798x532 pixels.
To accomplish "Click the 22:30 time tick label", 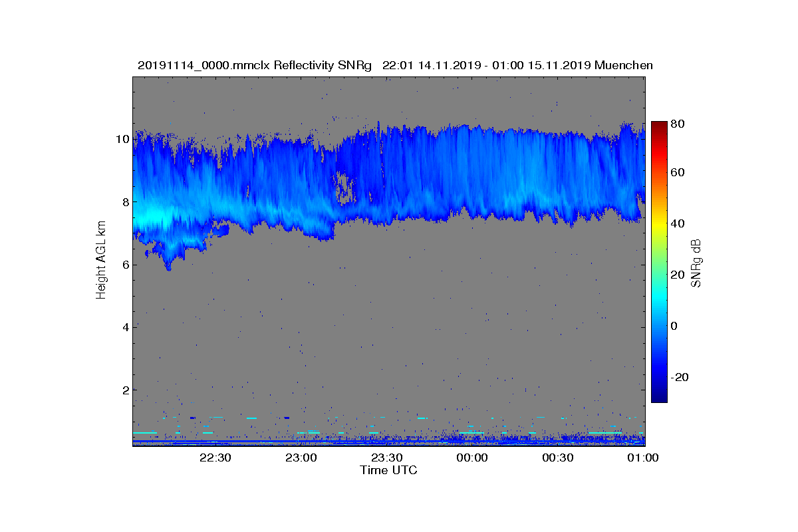I will point(215,458).
